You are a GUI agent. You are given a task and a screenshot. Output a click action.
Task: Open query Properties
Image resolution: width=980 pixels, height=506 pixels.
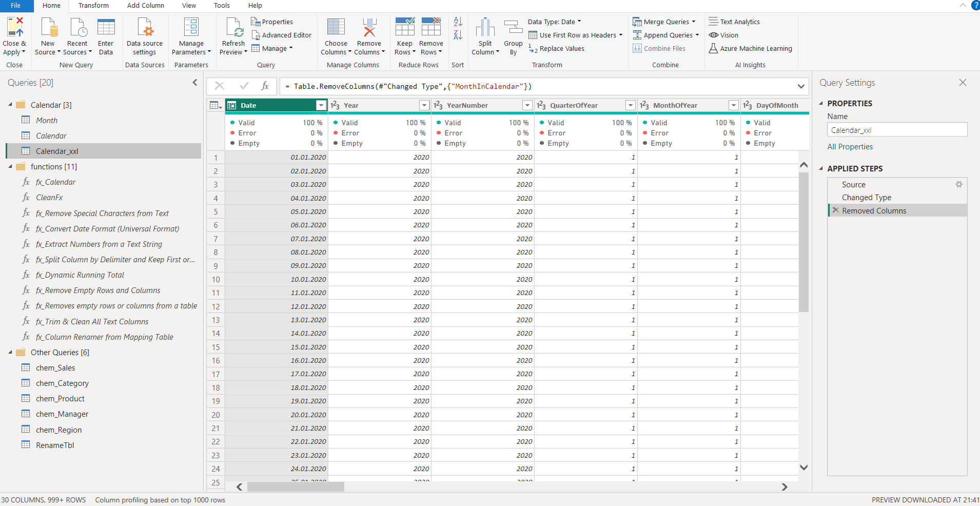[x=272, y=22]
